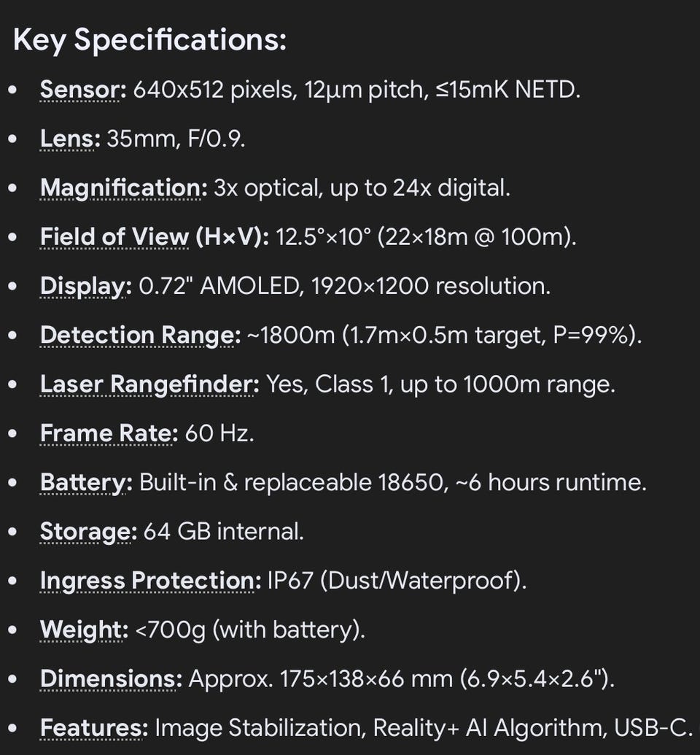This screenshot has width=700, height=755.
Task: Click the 64 GB internal text
Action: (223, 532)
